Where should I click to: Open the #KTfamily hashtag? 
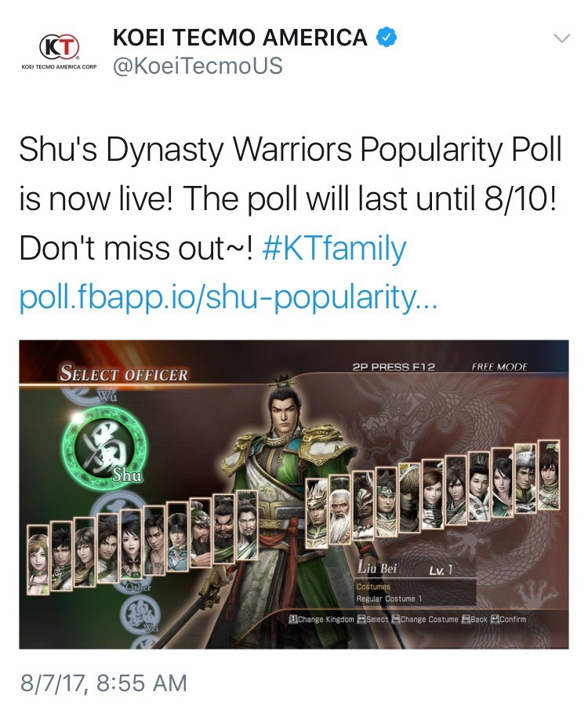[333, 248]
